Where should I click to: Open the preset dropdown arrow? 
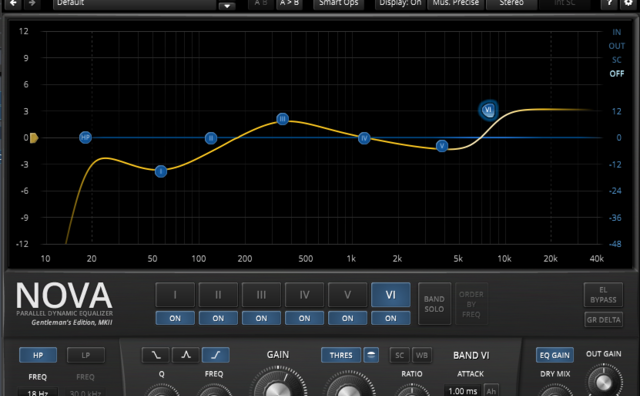(227, 5)
